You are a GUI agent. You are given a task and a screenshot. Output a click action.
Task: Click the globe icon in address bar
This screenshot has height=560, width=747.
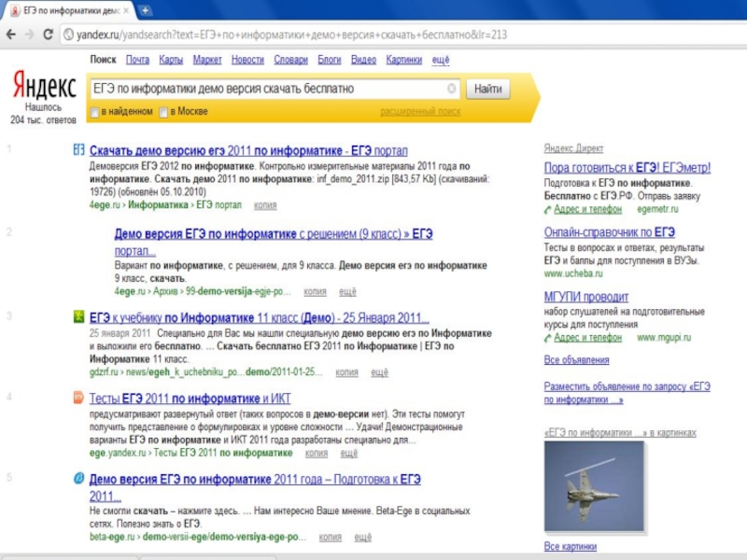click(x=68, y=35)
